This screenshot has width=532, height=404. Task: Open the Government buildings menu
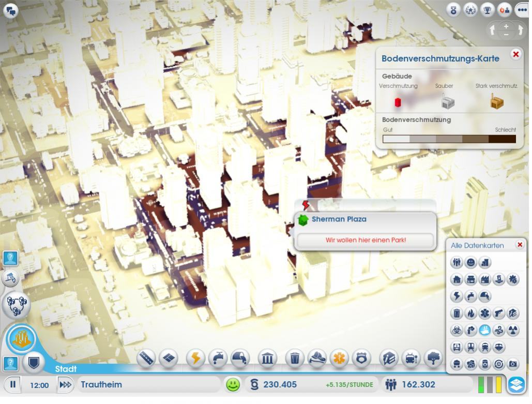click(x=267, y=357)
